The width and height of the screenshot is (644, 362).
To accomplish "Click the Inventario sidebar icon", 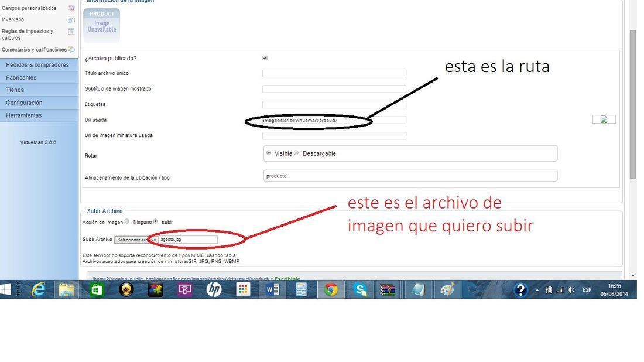I will click(x=71, y=19).
